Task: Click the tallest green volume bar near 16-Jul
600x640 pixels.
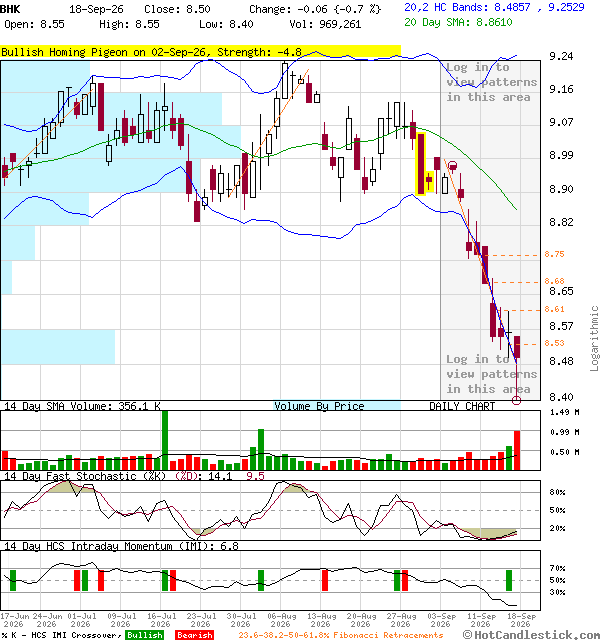Action: (165, 440)
